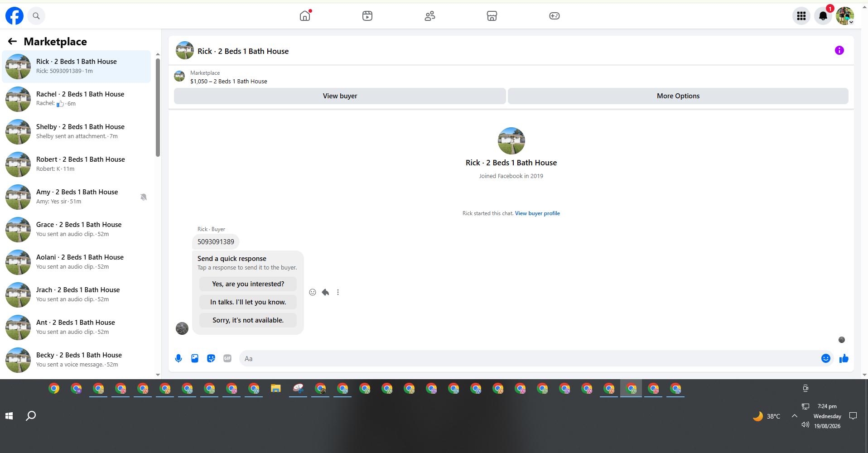
Task: Open the Gaming controller icon
Action: [x=555, y=16]
